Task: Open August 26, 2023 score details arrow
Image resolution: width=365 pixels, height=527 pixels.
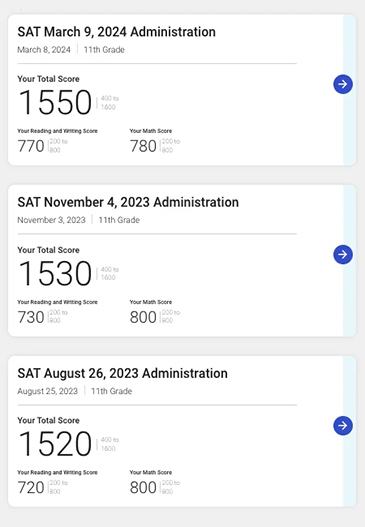Action: pos(343,425)
